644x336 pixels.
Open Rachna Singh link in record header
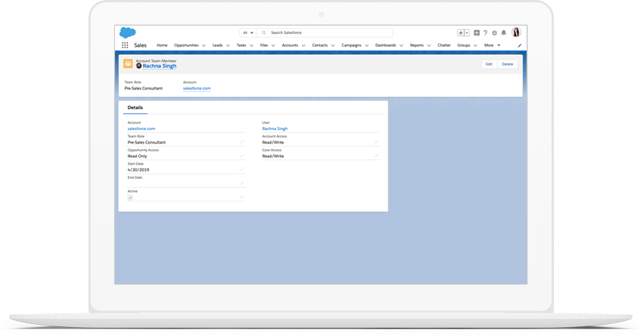click(159, 65)
